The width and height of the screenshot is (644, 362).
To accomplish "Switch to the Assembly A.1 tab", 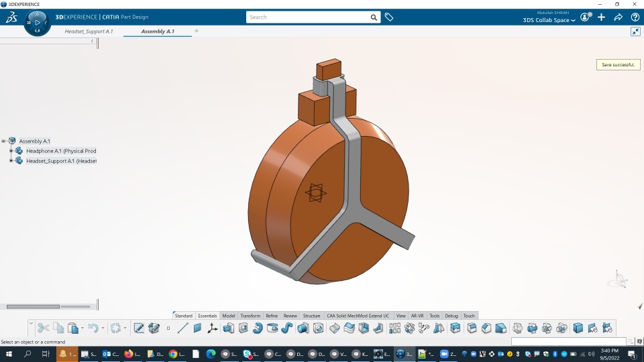I will pos(158,32).
